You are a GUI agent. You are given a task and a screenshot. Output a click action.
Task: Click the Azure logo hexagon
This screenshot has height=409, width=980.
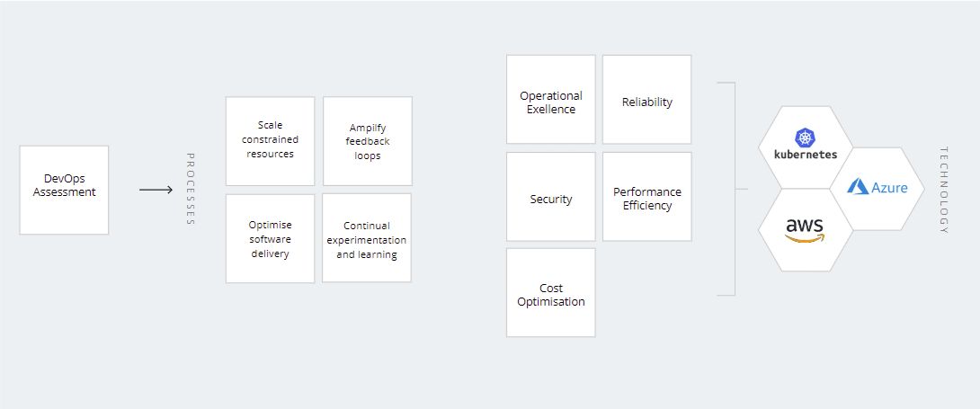(877, 188)
